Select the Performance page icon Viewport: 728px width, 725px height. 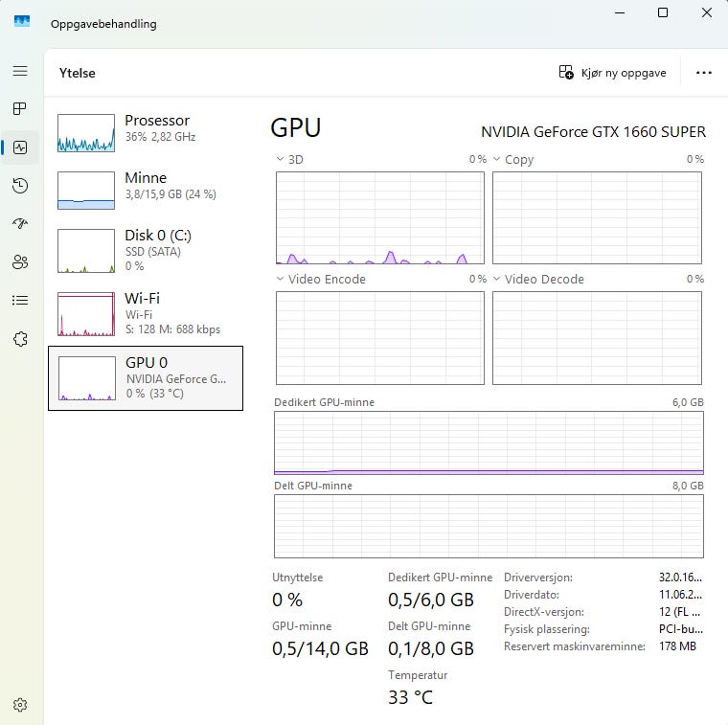(x=20, y=147)
